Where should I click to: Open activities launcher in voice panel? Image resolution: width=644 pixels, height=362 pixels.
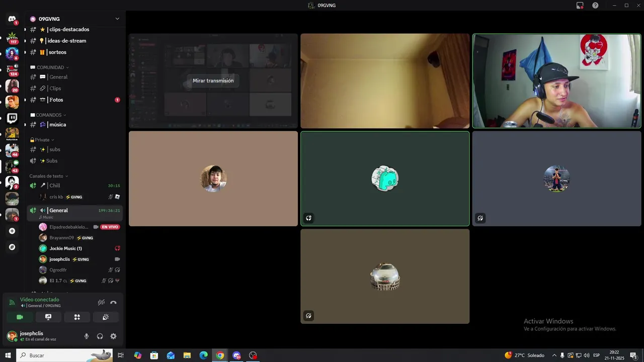click(77, 317)
